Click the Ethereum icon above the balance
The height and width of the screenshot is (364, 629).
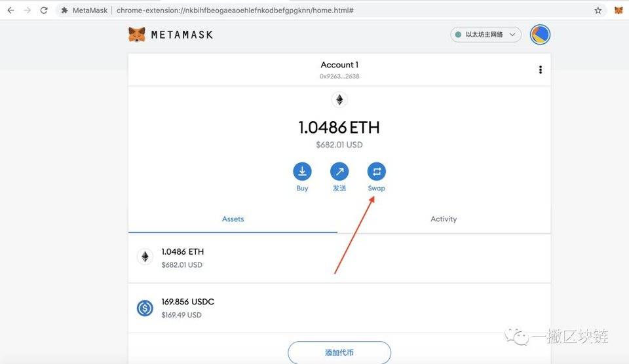pyautogui.click(x=339, y=100)
